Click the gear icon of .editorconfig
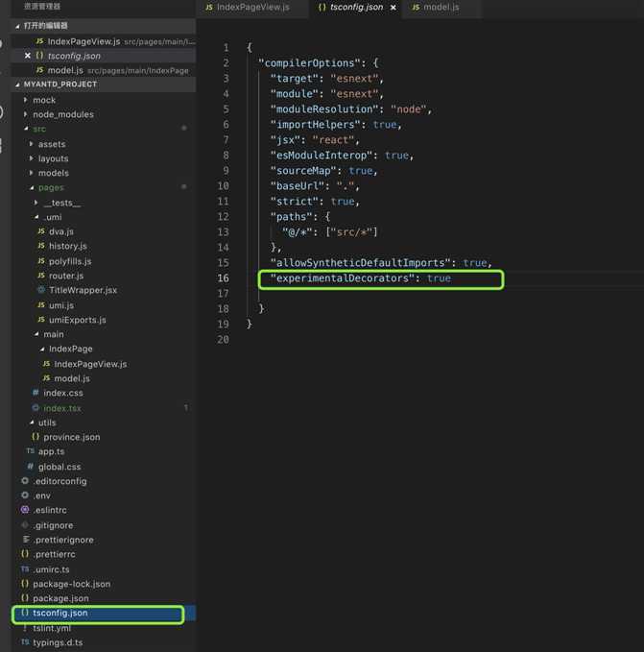The width and height of the screenshot is (644, 652). [x=25, y=481]
